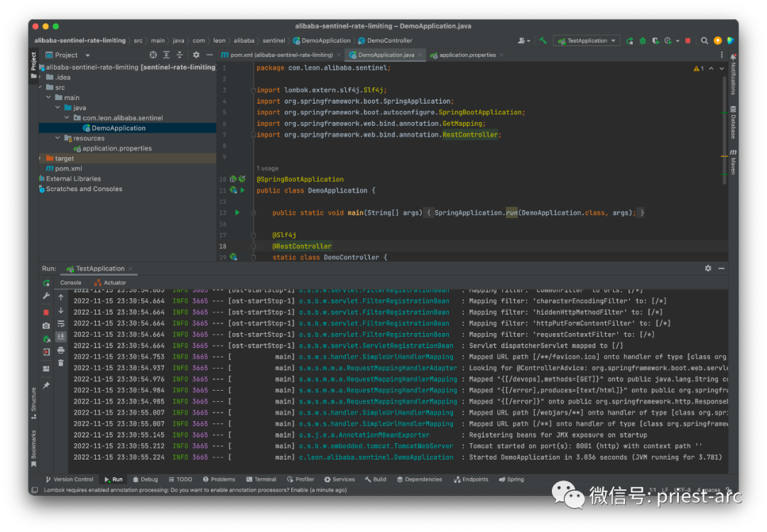Open the TestApplication run configuration dropdown
767x532 pixels.
[587, 40]
